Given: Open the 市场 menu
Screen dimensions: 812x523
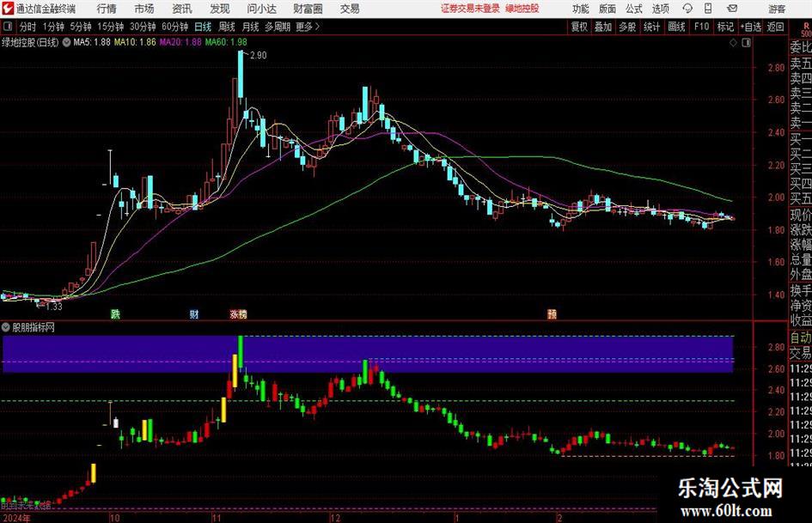Looking at the screenshot, I should [144, 9].
